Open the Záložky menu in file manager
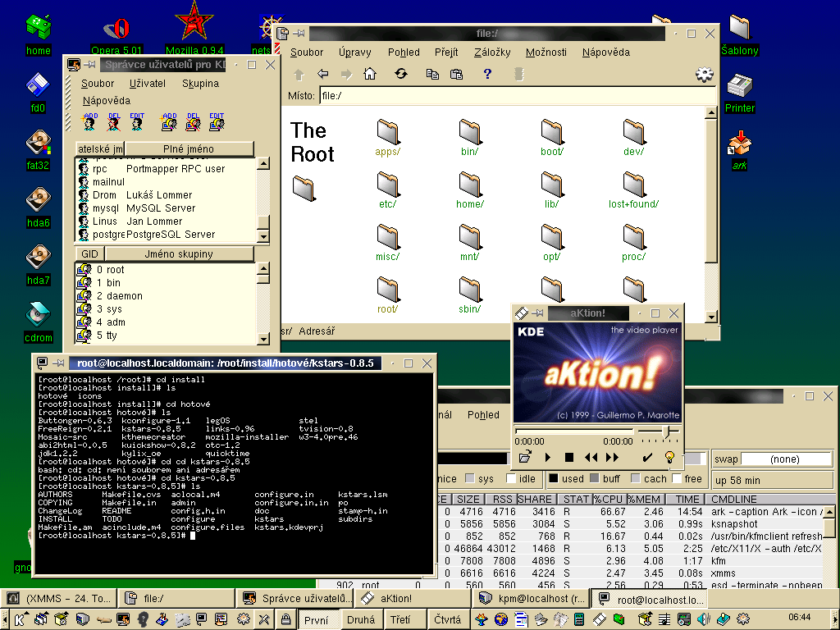Viewport: 840px width, 630px height. pos(492,52)
